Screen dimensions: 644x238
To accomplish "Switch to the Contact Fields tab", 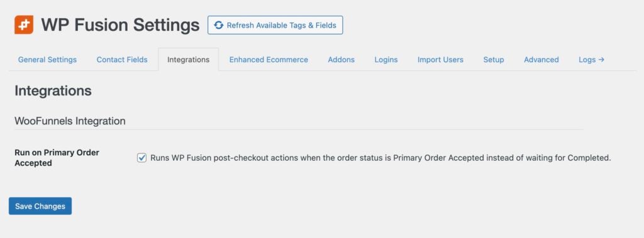I will (122, 60).
